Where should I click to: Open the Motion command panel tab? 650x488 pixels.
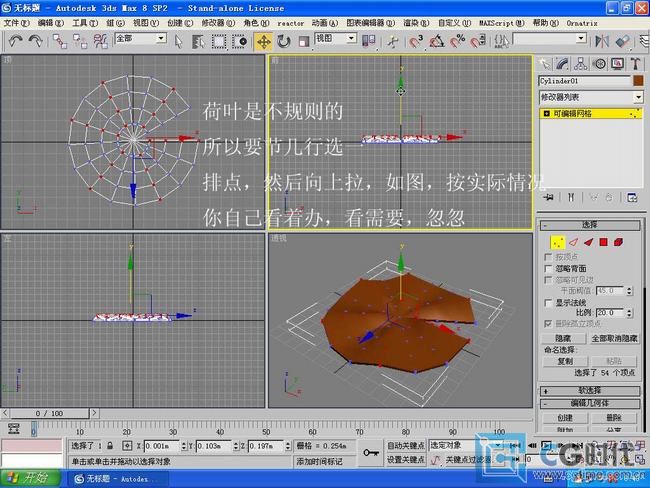pyautogui.click(x=599, y=64)
